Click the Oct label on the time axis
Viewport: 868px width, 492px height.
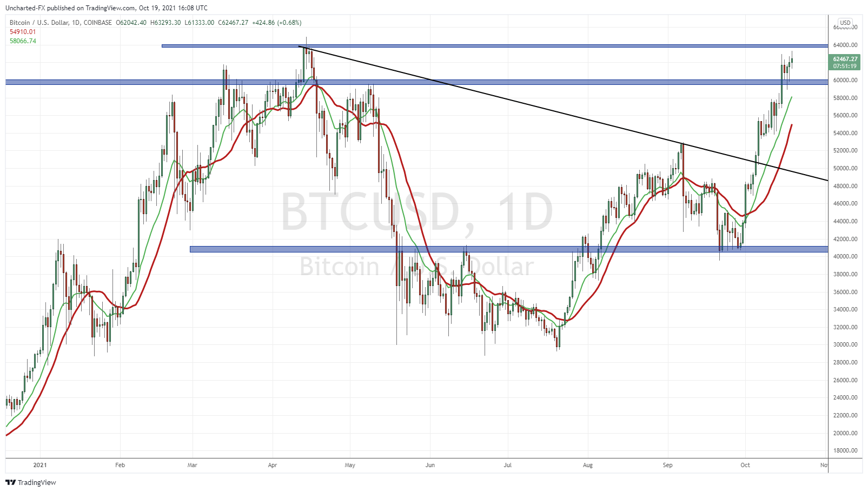point(745,465)
